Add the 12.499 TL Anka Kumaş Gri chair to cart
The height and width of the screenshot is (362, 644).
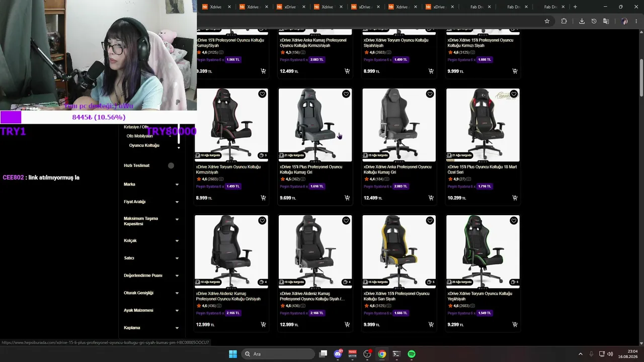coord(431,198)
